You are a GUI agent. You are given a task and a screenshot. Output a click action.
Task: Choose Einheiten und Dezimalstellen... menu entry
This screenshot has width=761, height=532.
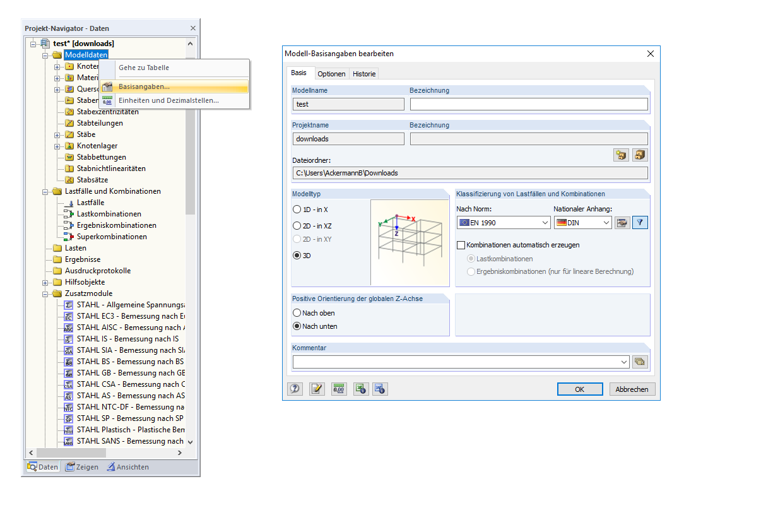coord(174,100)
